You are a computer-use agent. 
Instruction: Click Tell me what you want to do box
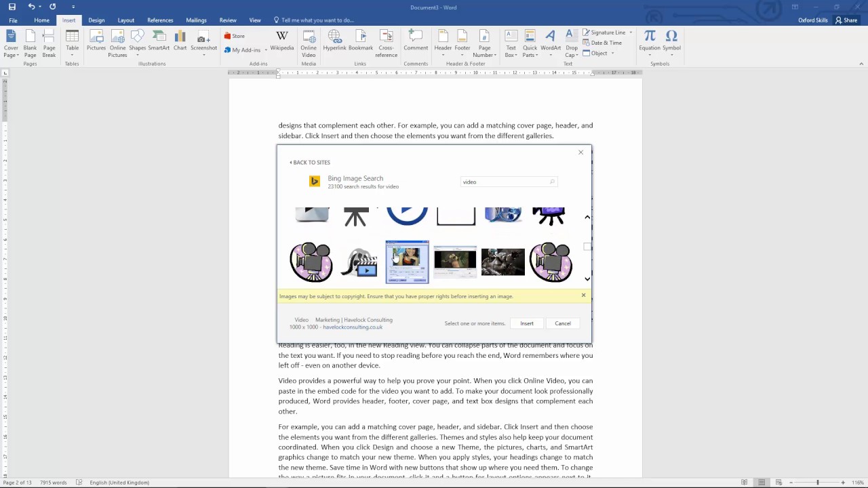point(314,20)
